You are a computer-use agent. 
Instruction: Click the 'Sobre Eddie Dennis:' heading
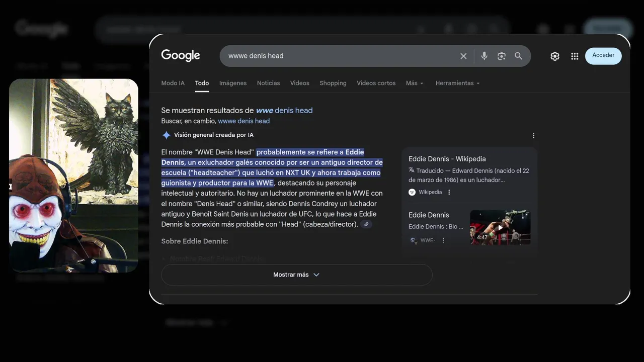(195, 241)
